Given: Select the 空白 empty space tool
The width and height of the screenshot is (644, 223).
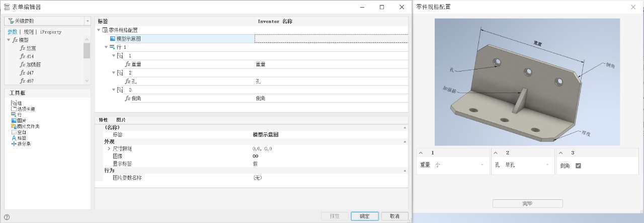Looking at the screenshot, I should (x=19, y=132).
